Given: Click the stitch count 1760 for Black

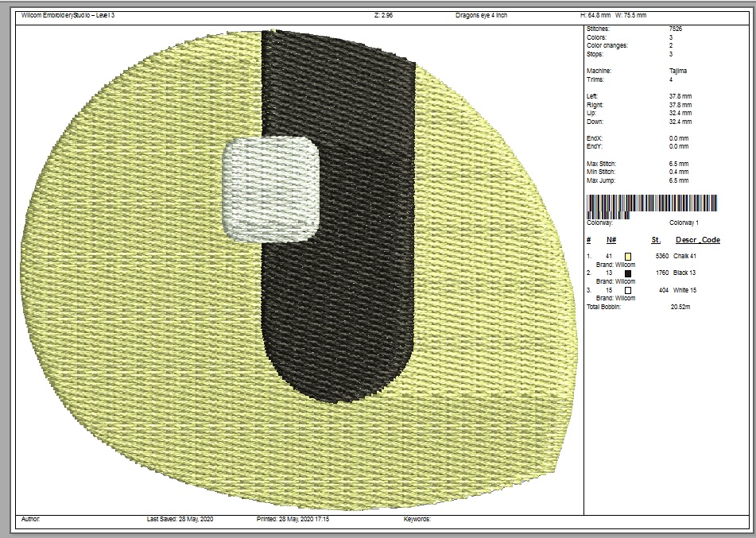Looking at the screenshot, I should tap(662, 273).
